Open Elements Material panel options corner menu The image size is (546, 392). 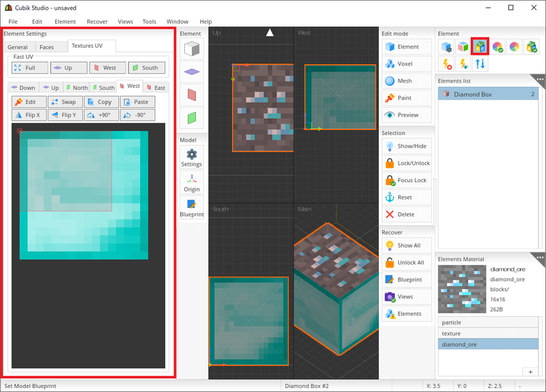(539, 258)
